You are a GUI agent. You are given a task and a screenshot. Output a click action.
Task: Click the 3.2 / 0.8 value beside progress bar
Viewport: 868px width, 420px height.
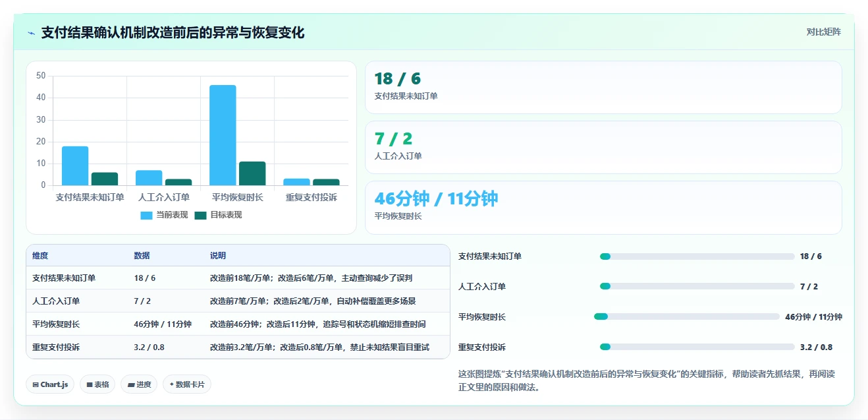click(x=816, y=347)
